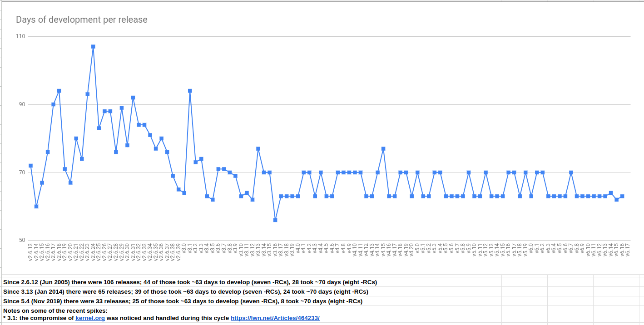644x325 pixels.
Task: Click the 50 label on the vertical axis
Action: 22,240
